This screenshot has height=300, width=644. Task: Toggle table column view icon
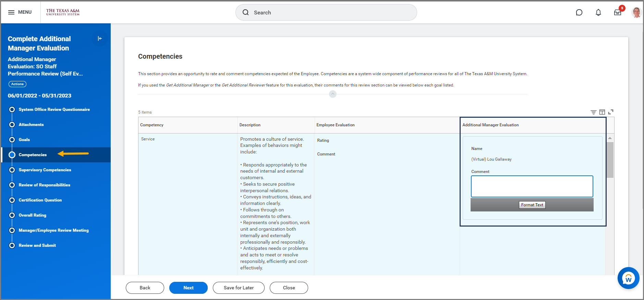tap(602, 112)
